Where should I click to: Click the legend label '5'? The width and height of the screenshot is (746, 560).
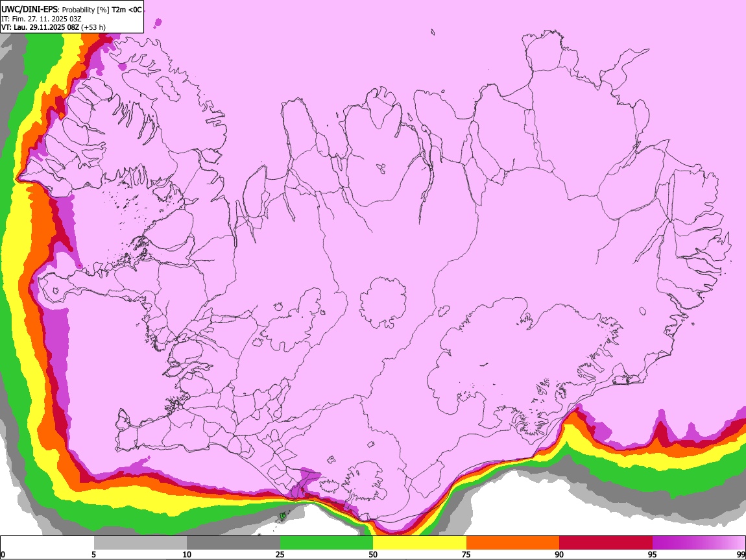pyautogui.click(x=93, y=555)
